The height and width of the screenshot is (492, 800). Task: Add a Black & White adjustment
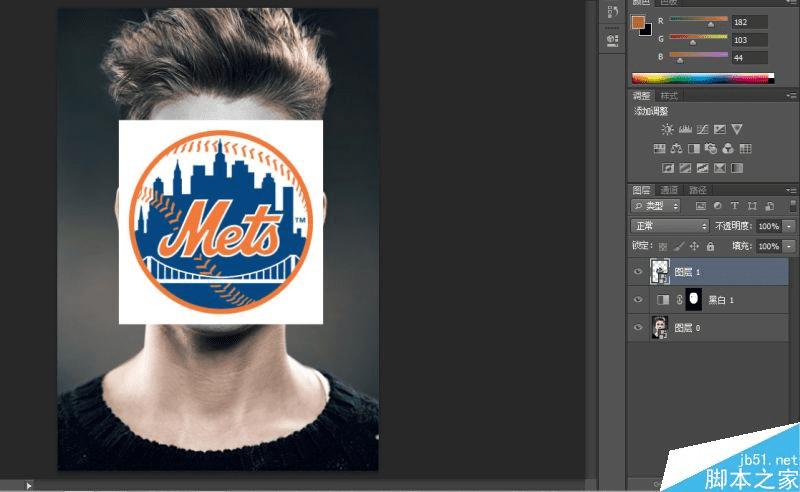click(x=694, y=149)
